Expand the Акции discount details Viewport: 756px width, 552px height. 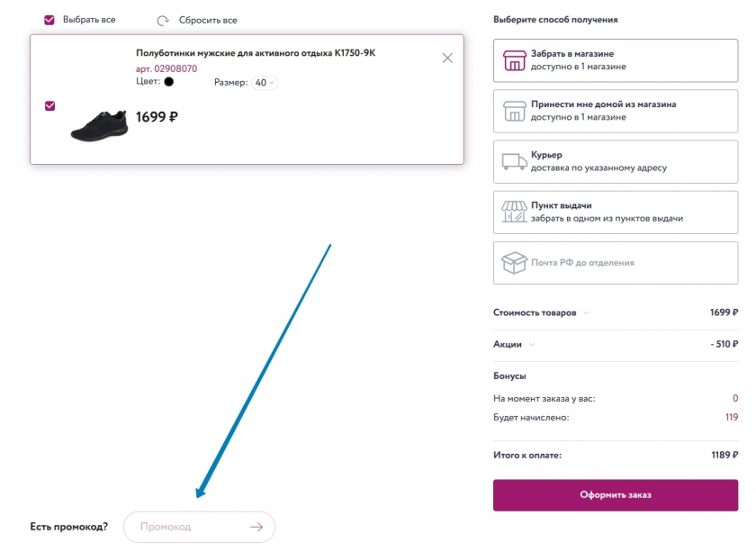point(532,344)
